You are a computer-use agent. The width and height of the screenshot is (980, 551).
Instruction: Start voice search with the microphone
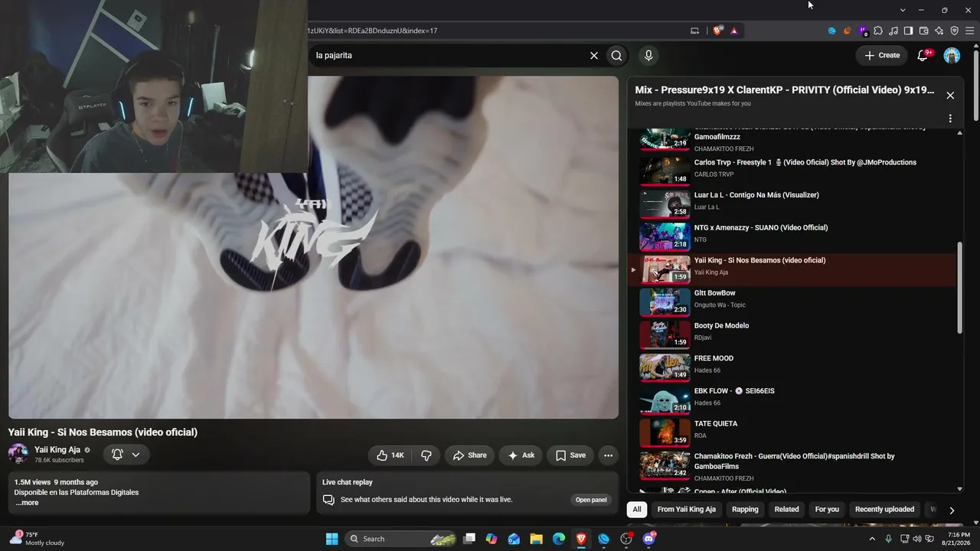pos(648,55)
